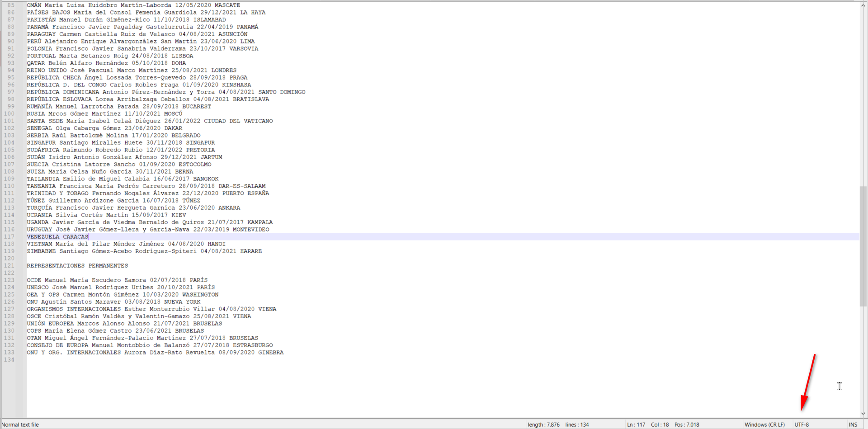The image size is (868, 429).
Task: Click line number 85 in margin
Action: click(11, 5)
